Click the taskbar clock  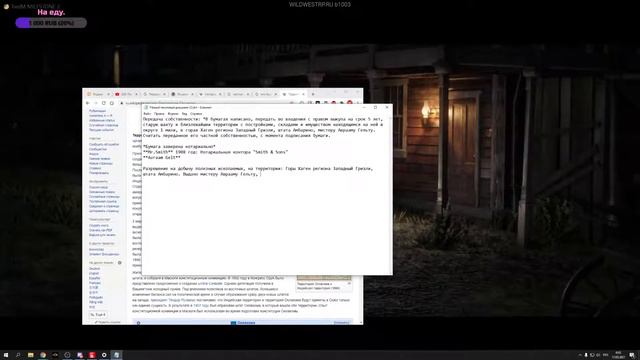[618, 355]
